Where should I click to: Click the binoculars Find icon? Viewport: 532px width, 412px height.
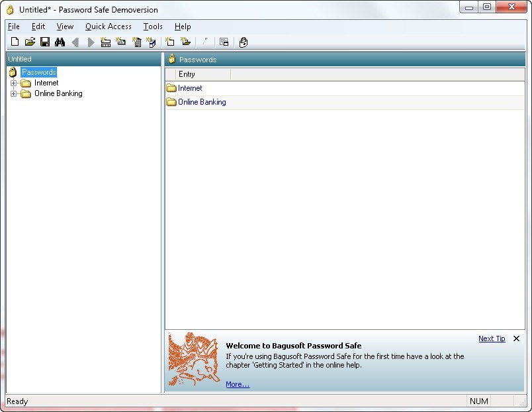(x=60, y=42)
